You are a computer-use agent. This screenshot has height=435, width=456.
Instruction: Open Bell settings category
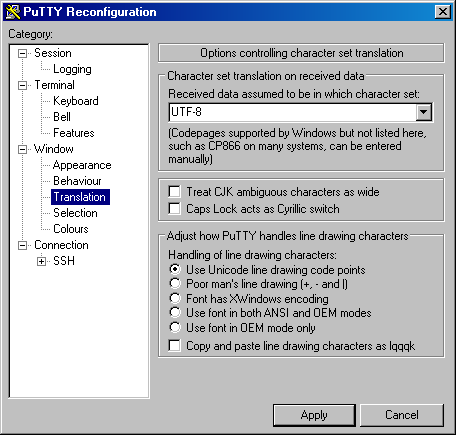pos(62,117)
